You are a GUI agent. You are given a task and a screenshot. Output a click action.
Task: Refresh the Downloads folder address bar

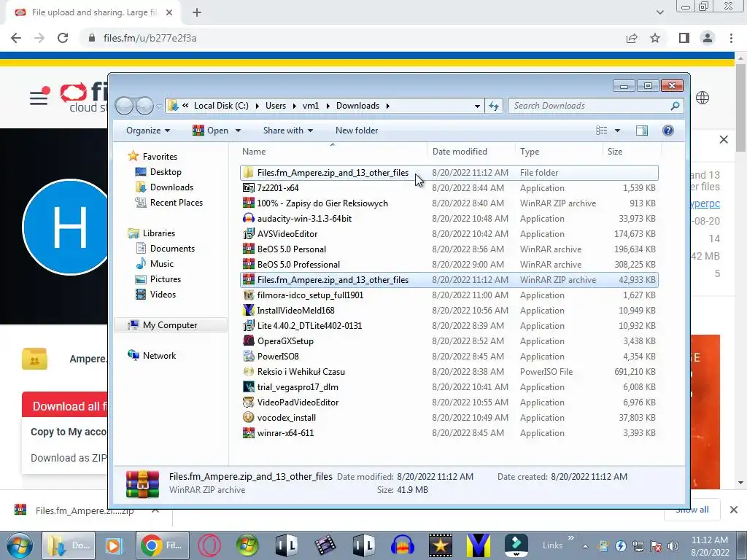coord(494,106)
